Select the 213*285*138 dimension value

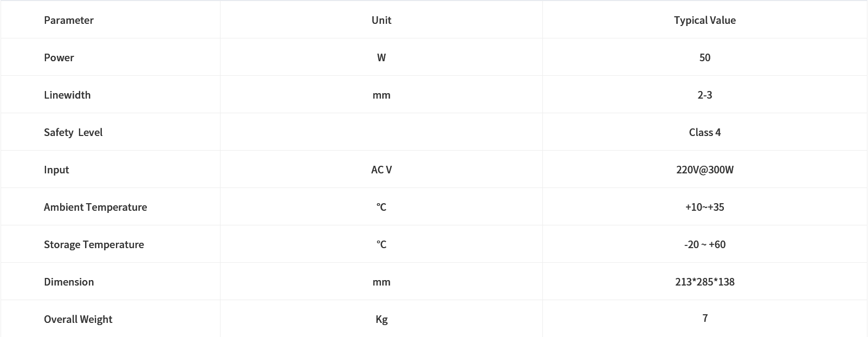point(705,282)
